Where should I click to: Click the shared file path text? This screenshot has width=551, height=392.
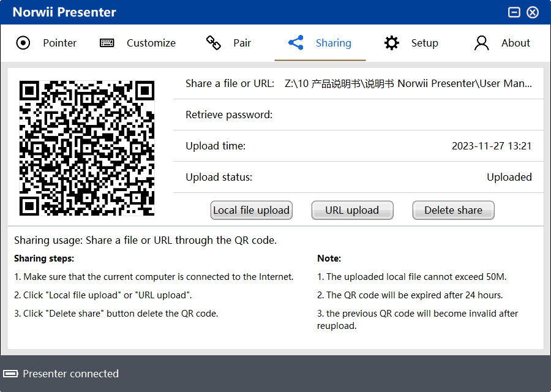[x=408, y=84]
